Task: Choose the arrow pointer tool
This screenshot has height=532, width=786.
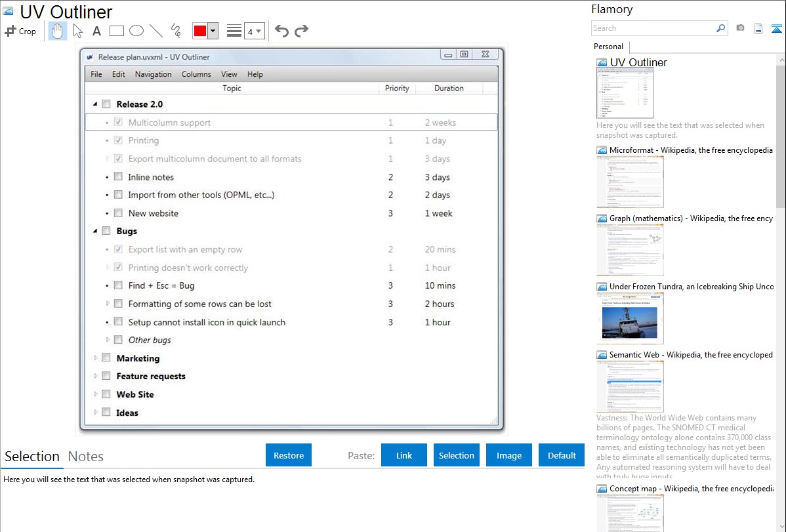Action: coord(78,31)
